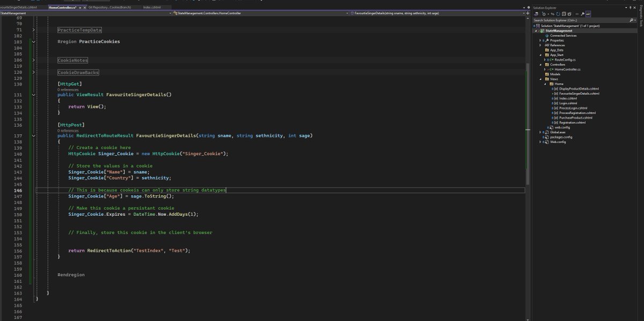This screenshot has width=644, height=321.
Task: Collapse the Controllers folder
Action: click(541, 64)
